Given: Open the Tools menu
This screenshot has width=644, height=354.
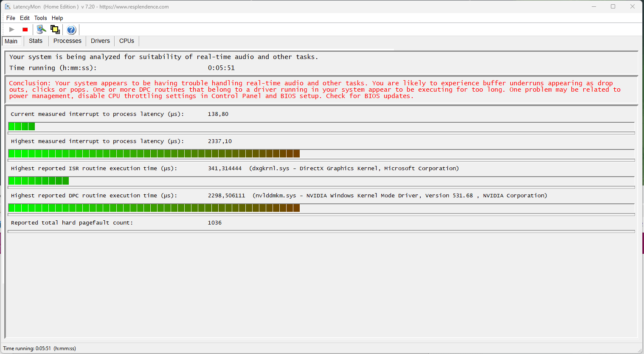Looking at the screenshot, I should pyautogui.click(x=41, y=18).
